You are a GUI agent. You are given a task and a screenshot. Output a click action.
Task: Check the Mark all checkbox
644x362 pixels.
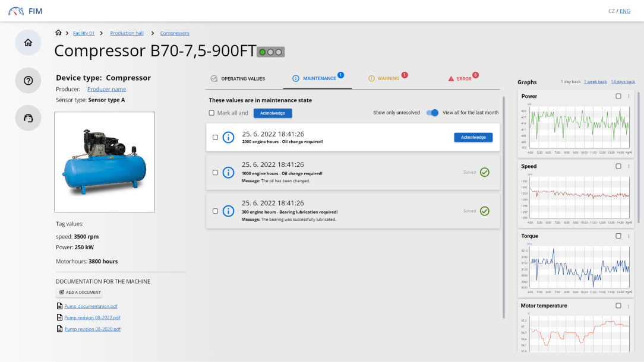point(211,113)
